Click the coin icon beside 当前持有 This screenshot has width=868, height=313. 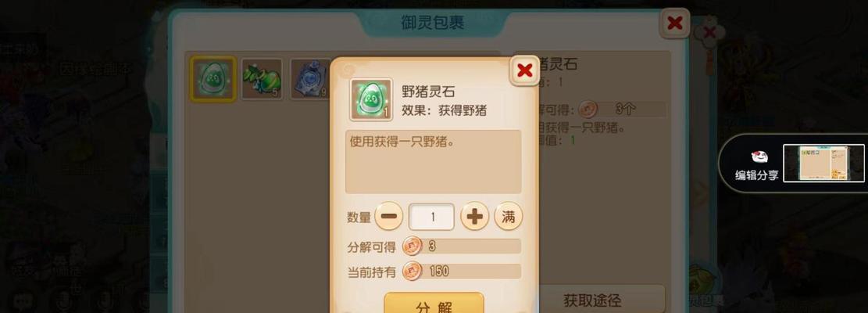(x=412, y=271)
